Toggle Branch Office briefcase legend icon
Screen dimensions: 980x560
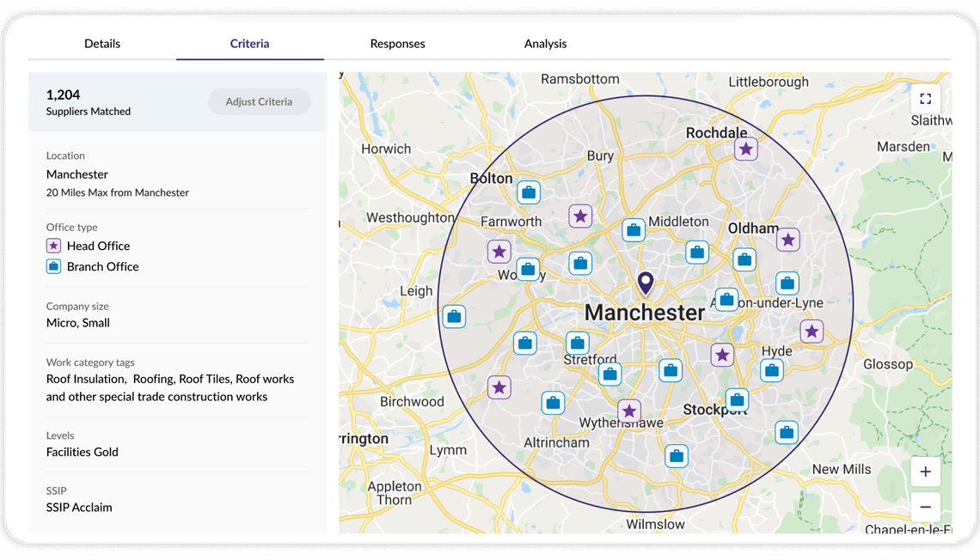click(x=53, y=266)
